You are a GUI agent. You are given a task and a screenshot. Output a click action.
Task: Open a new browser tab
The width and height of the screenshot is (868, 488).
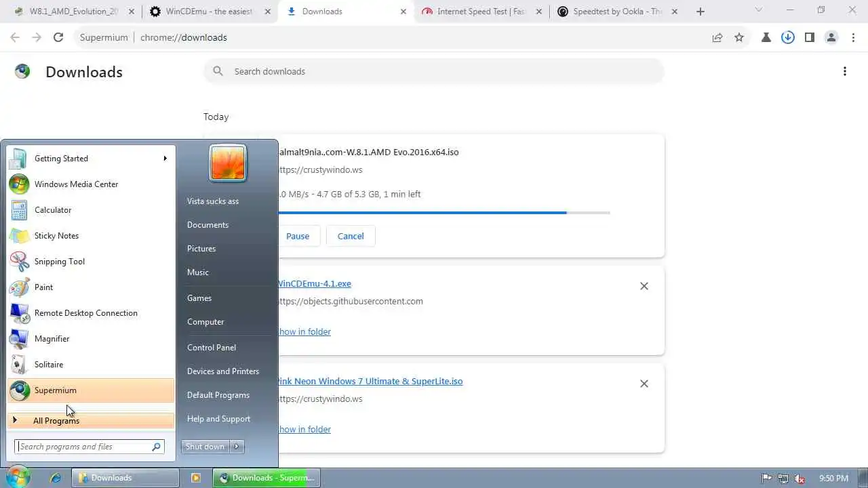(x=701, y=12)
